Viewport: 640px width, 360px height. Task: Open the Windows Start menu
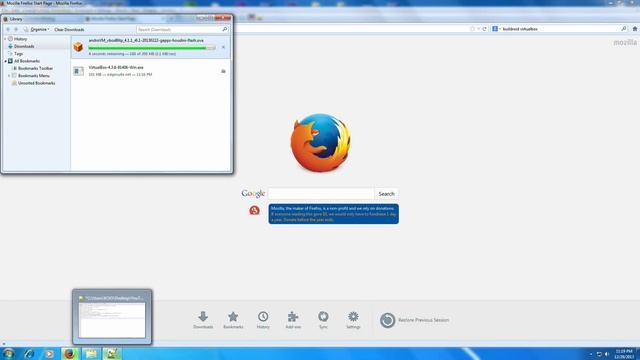(x=8, y=353)
